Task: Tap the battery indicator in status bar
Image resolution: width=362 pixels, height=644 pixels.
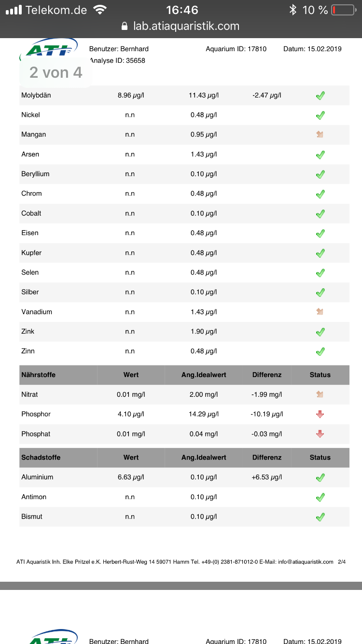Action: (343, 10)
